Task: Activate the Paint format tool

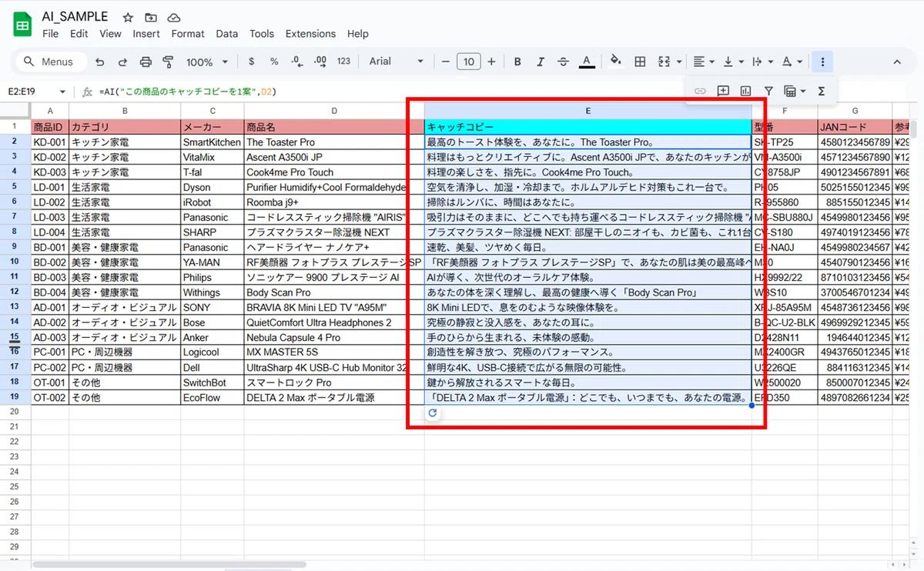Action: click(x=168, y=62)
